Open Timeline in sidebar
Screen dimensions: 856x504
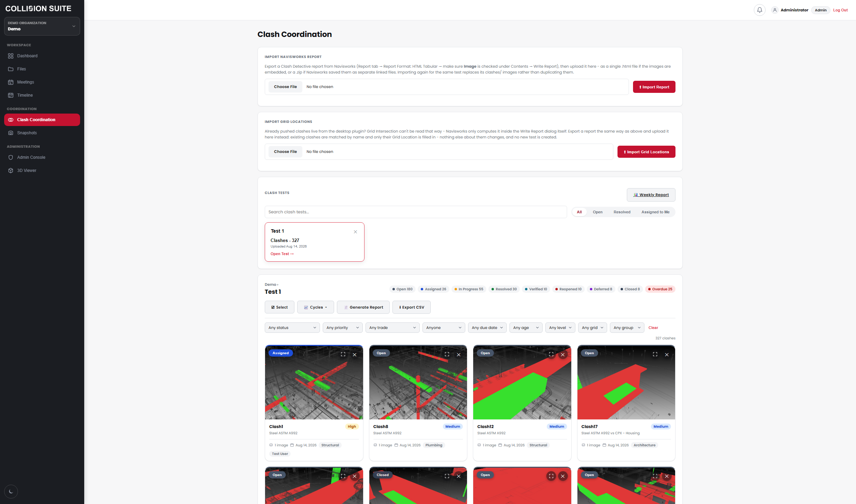(x=42, y=95)
